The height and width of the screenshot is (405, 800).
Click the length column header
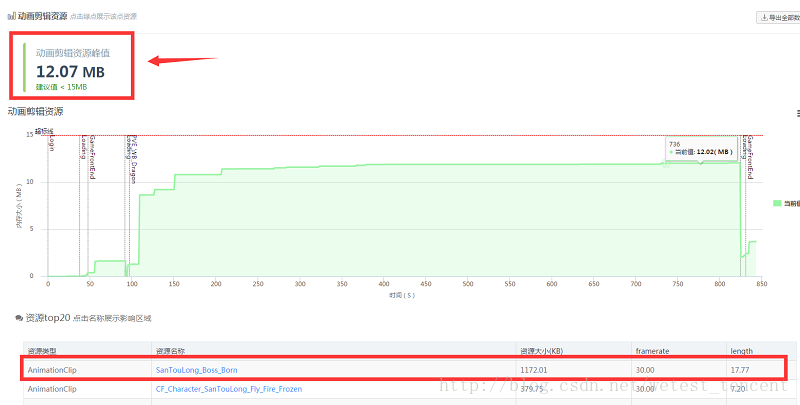pyautogui.click(x=741, y=351)
